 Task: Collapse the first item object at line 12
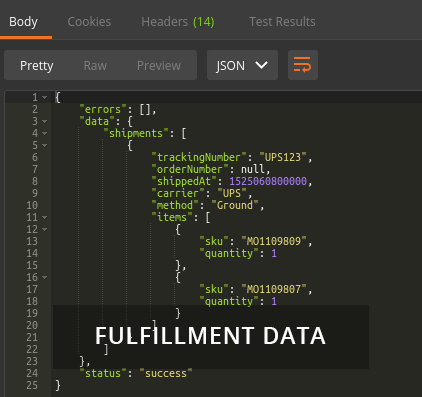coord(44,229)
